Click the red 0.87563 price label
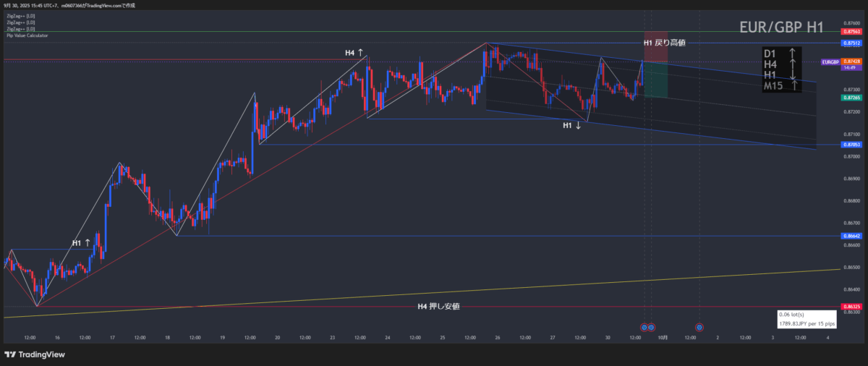Screen dimensions: 868x366 (851, 32)
